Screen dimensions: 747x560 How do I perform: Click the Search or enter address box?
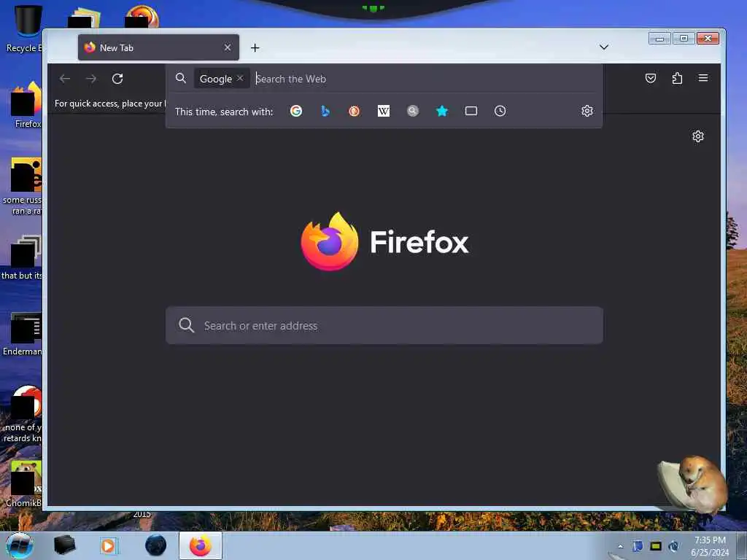coord(384,325)
